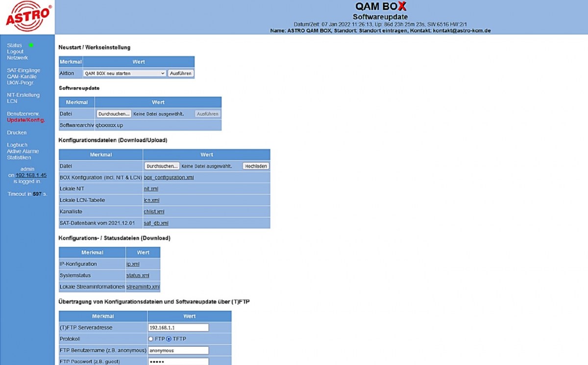Click the 'BOX Konfiguration (incl. NIT & LCN)' label
The height and width of the screenshot is (365, 588).
pyautogui.click(x=101, y=177)
